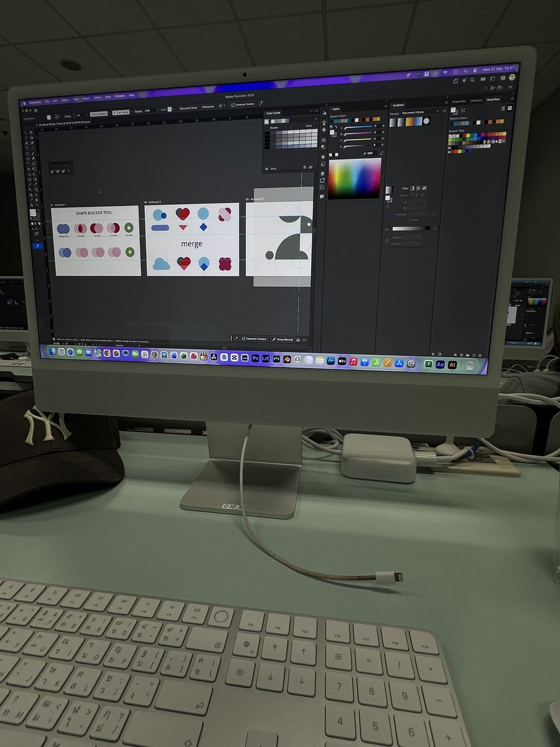Screen dimensions: 560x747
Task: Select the Swatches panel tab
Action: [493, 100]
